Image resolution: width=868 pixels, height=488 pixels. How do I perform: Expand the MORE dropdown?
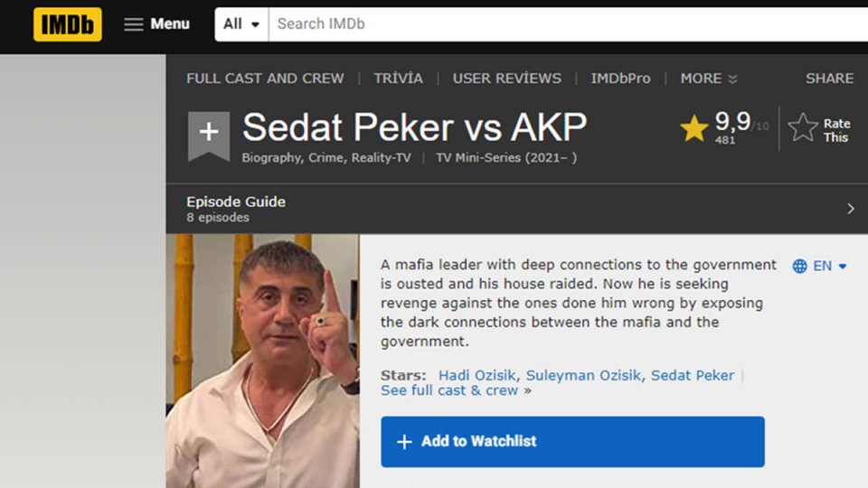[709, 79]
